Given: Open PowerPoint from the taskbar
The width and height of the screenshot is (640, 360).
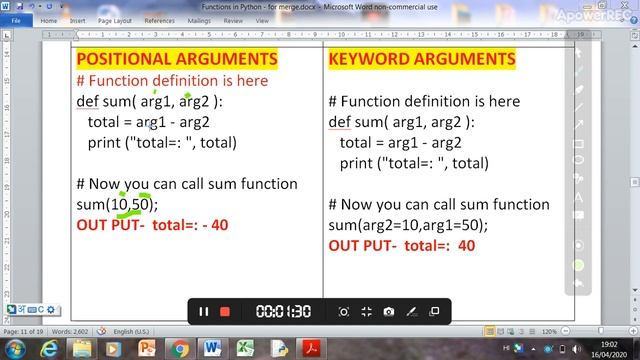Looking at the screenshot, I should [x=147, y=349].
